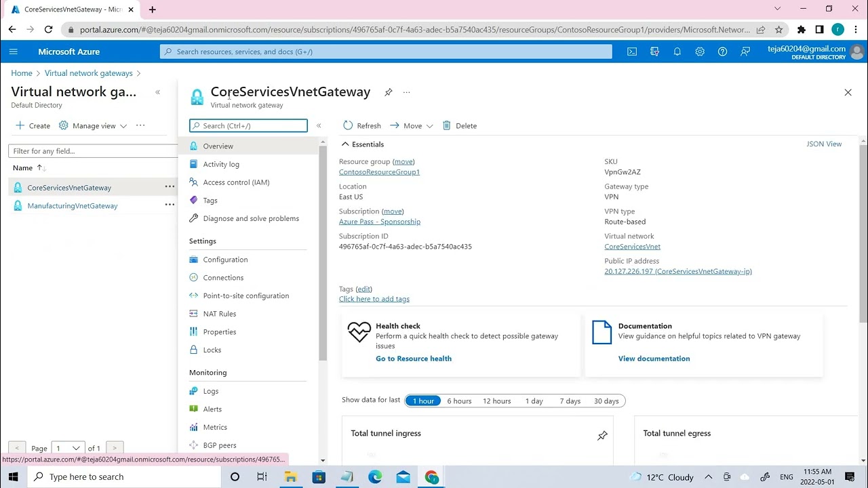
Task: Open the Feedback icon in header
Action: [745, 52]
